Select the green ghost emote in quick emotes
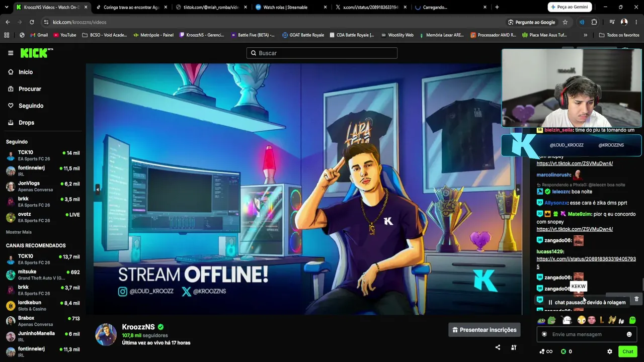The height and width of the screenshot is (362, 644). tap(632, 320)
